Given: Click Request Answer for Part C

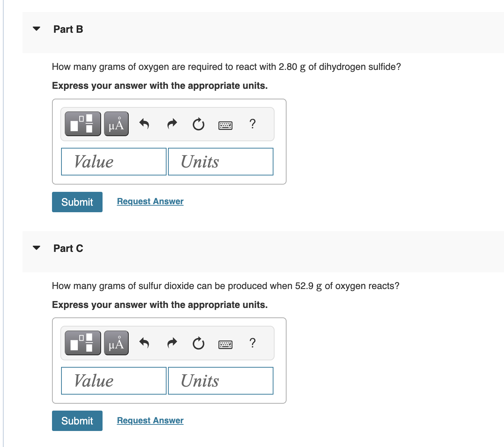Looking at the screenshot, I should click(150, 420).
